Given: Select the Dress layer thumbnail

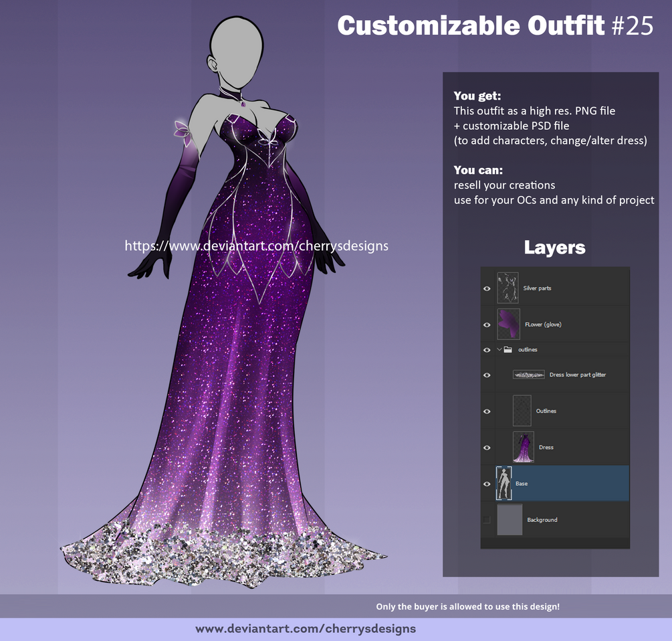Looking at the screenshot, I should (524, 447).
